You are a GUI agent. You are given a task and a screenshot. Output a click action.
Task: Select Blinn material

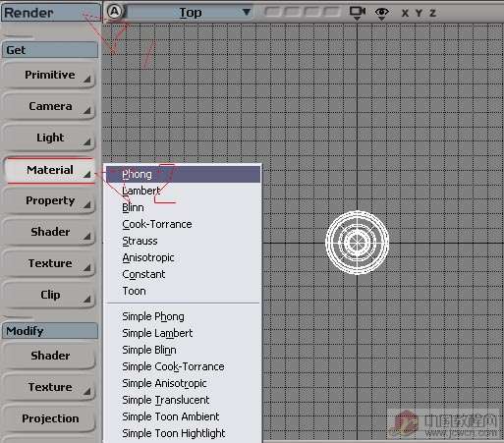pos(183,207)
